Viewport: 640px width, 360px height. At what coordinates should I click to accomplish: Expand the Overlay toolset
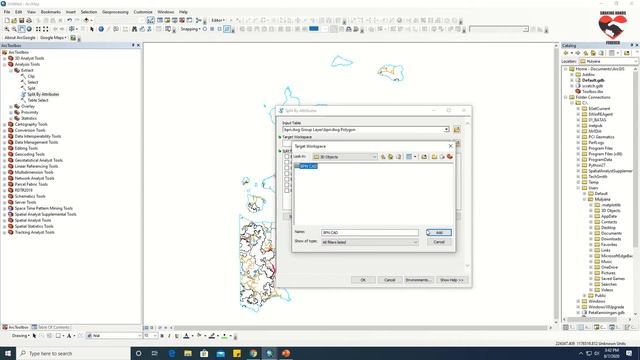11,107
